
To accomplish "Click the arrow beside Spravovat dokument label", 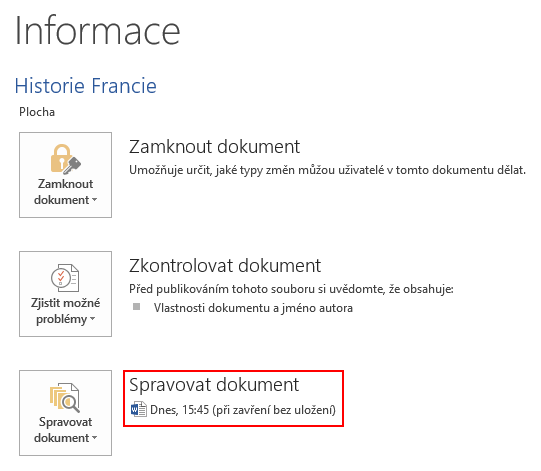I will click(95, 438).
